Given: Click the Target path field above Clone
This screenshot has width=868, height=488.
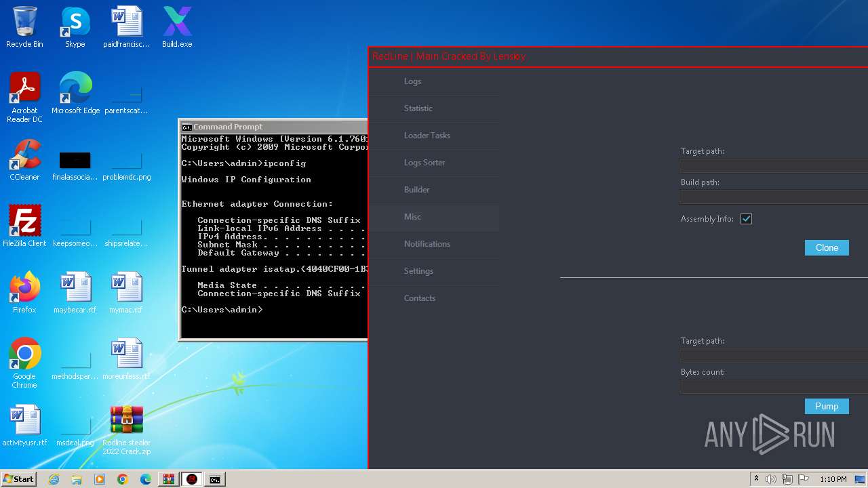Looking at the screenshot, I should pyautogui.click(x=774, y=166).
